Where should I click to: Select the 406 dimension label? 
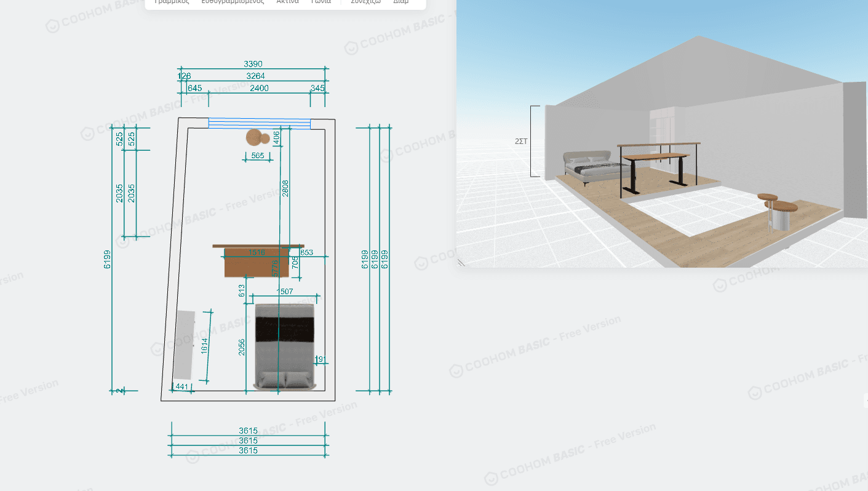tap(276, 138)
